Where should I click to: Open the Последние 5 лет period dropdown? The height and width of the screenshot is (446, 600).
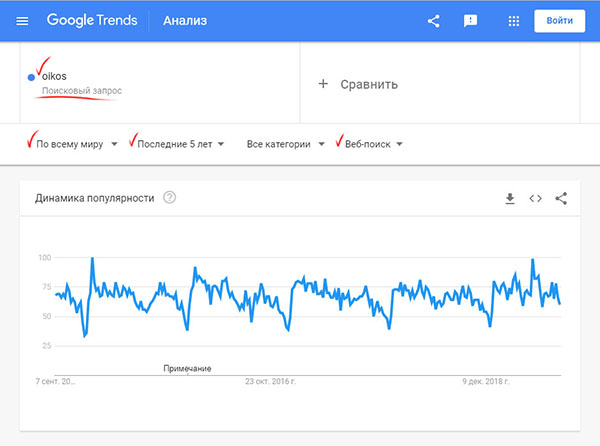click(181, 144)
